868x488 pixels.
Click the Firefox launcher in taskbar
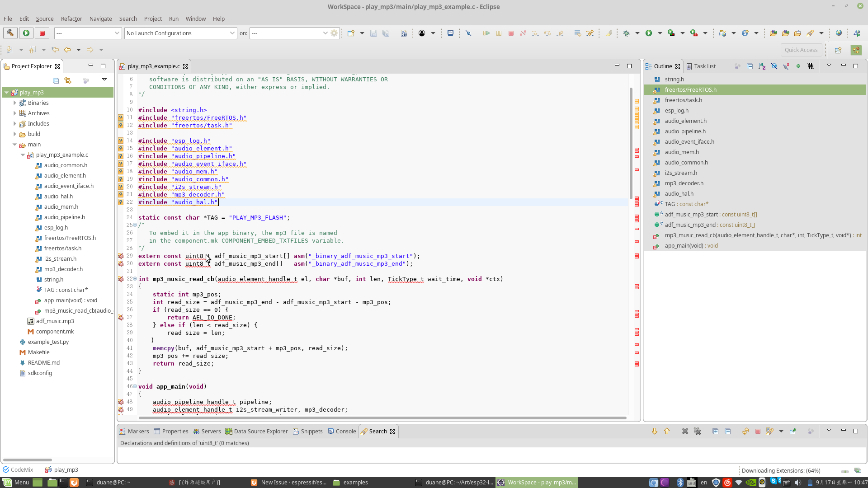click(74, 483)
